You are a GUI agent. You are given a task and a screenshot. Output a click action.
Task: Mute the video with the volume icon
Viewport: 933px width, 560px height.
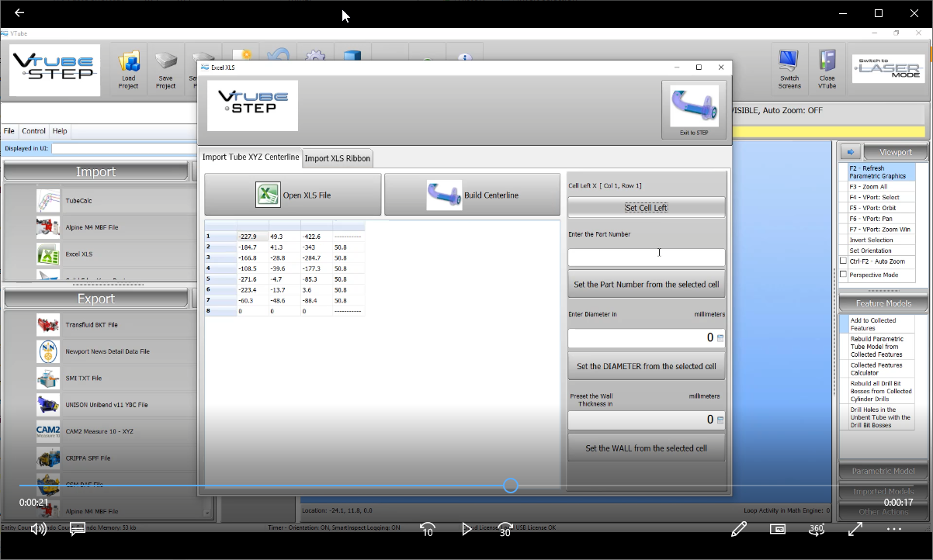[38, 529]
